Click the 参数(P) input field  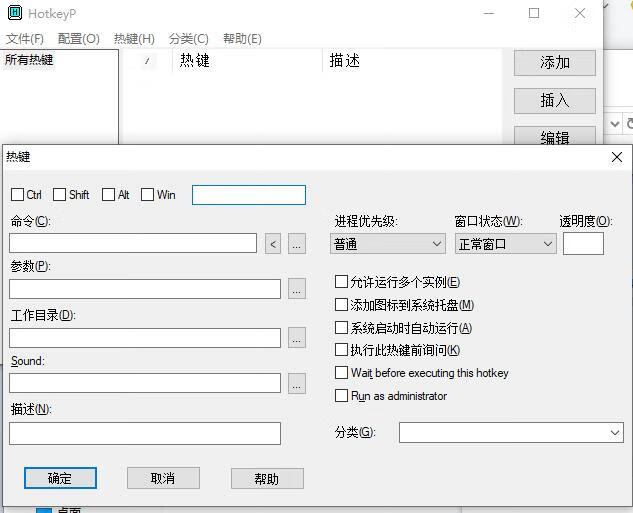pyautogui.click(x=145, y=289)
